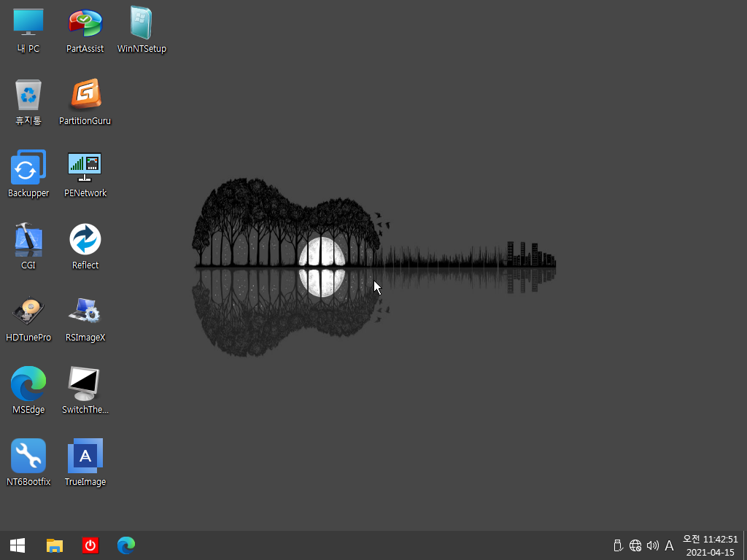
Task: Select the 휴지통 recycle bin icon
Action: tap(28, 102)
